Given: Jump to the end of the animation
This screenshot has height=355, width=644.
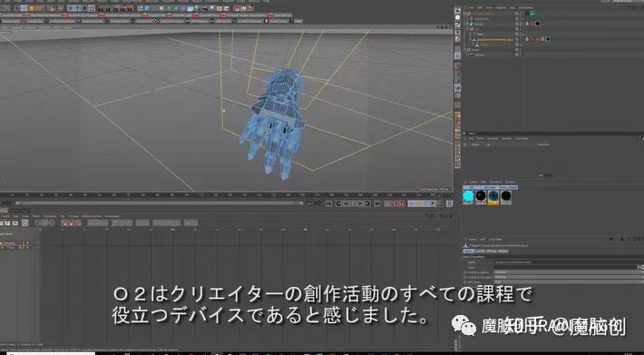Looking at the screenshot, I should click(x=376, y=203).
